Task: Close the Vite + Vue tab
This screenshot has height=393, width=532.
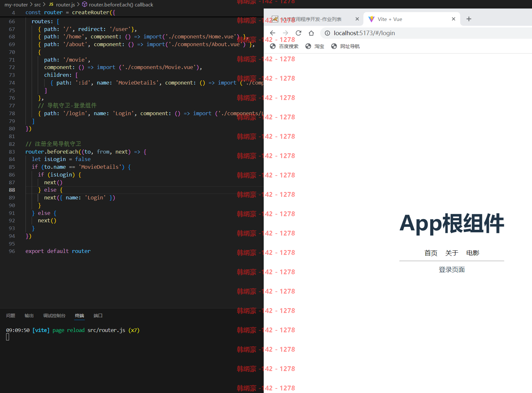Action: click(x=453, y=19)
